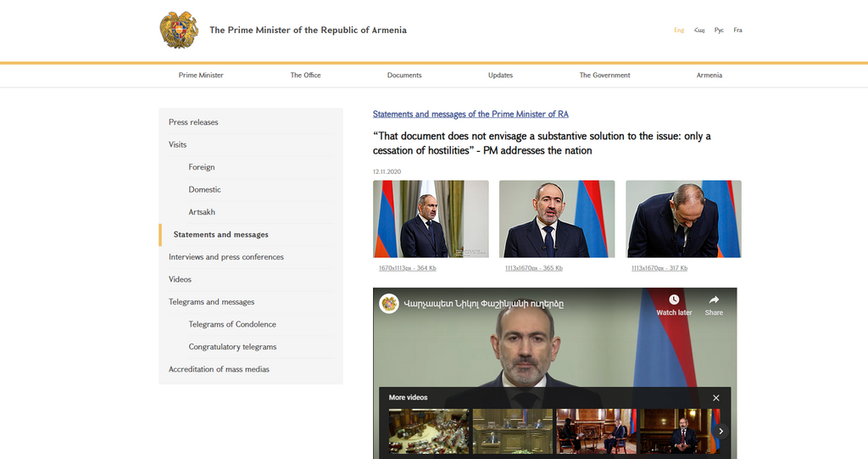Open the Documents menu
The image size is (868, 459).
tap(404, 76)
